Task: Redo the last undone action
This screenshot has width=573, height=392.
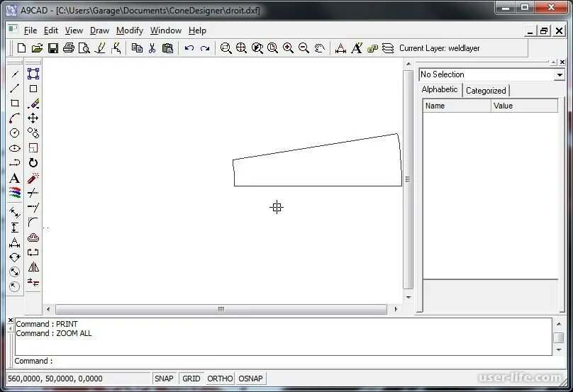Action: [205, 48]
